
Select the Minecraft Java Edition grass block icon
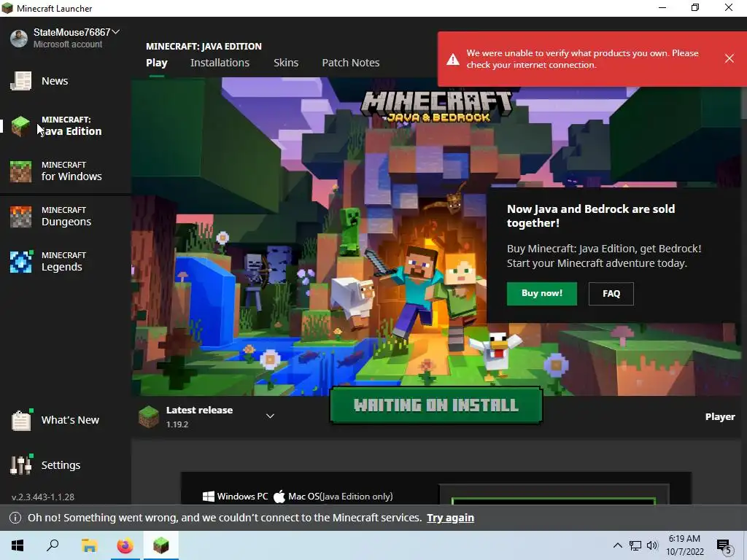click(x=21, y=125)
